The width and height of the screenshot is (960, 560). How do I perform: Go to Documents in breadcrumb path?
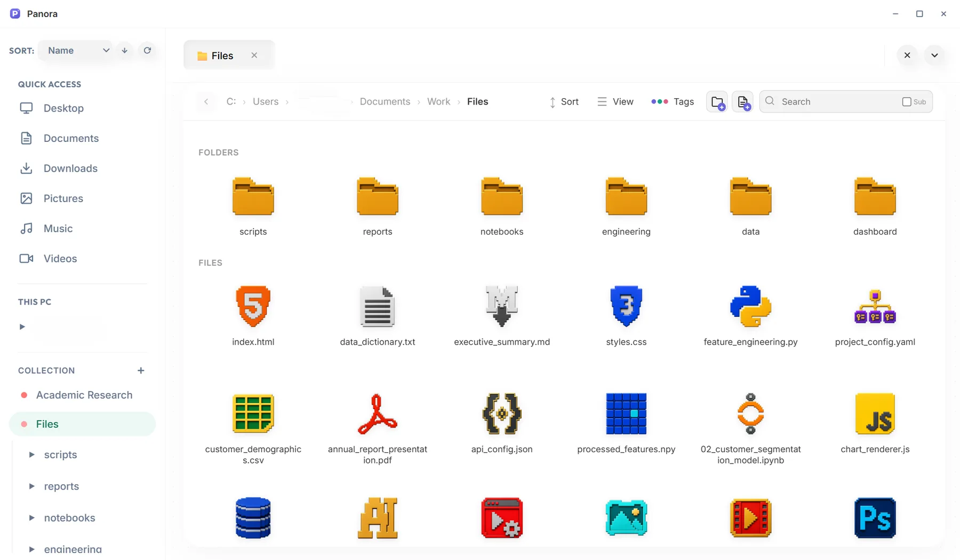[385, 101]
